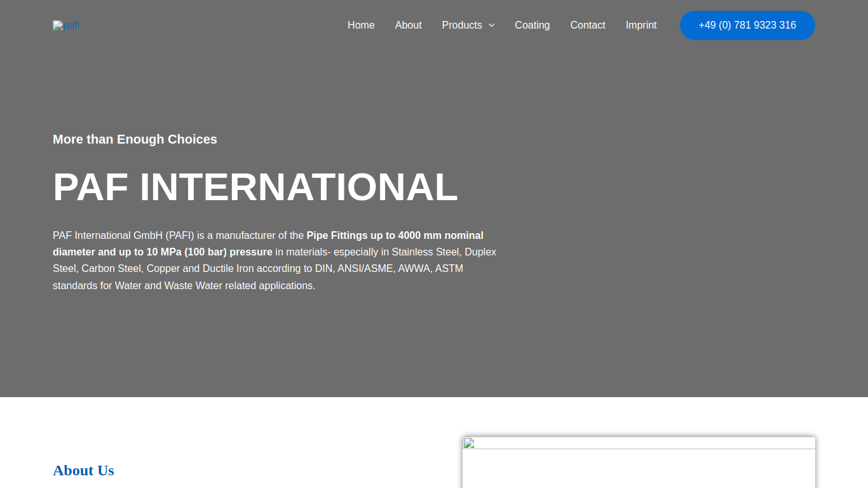View the Imprint page
Screen dimensions: 868x488
coord(641,25)
